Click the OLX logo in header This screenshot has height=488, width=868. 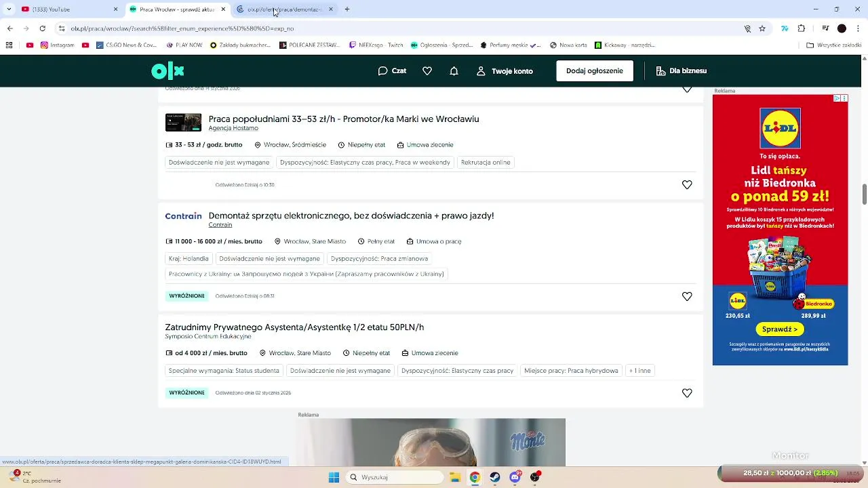click(167, 70)
